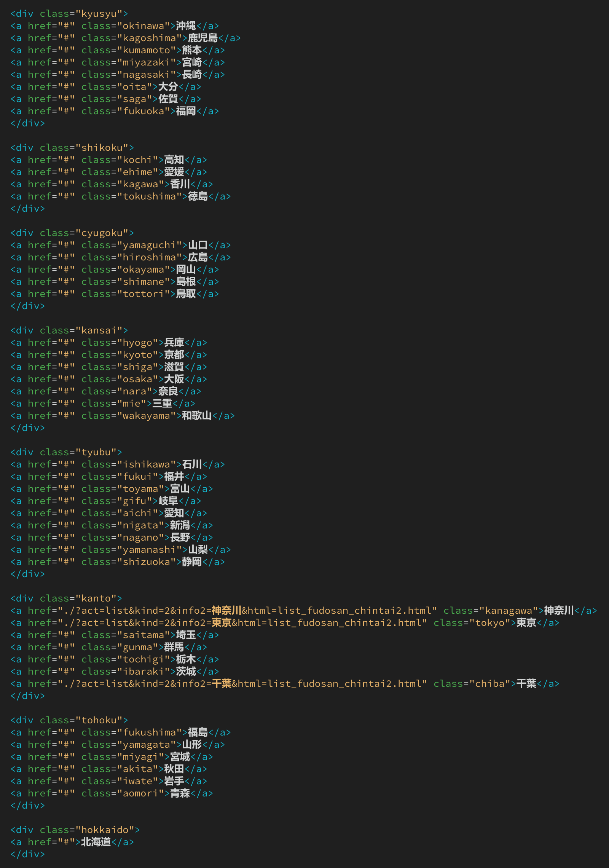Click the highlighted 神奈川 in the href URL

[x=226, y=611]
